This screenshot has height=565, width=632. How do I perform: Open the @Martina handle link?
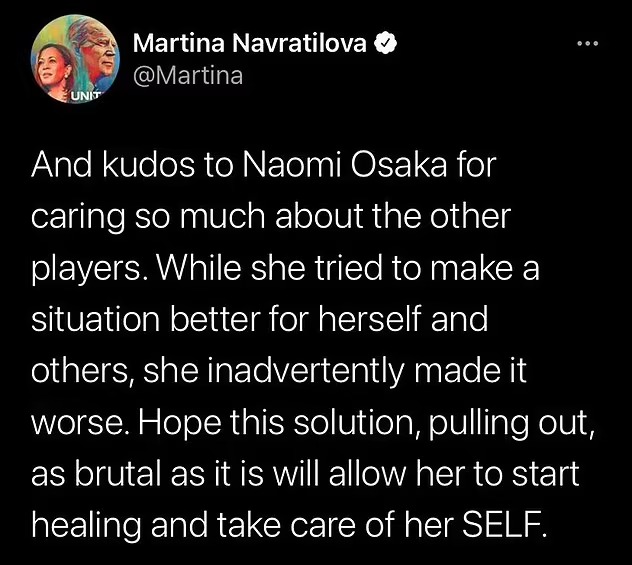(187, 76)
